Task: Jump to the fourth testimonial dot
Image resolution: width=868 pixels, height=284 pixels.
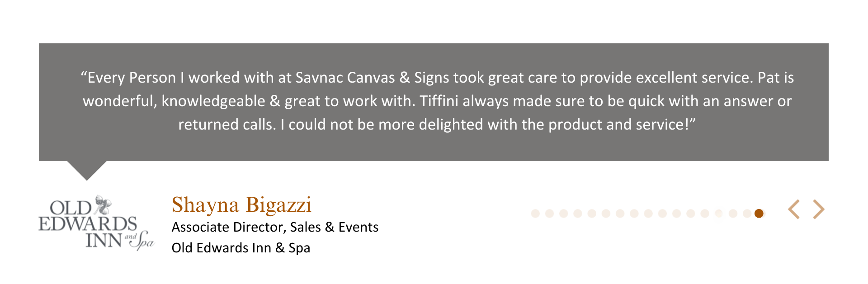Action: tap(577, 214)
